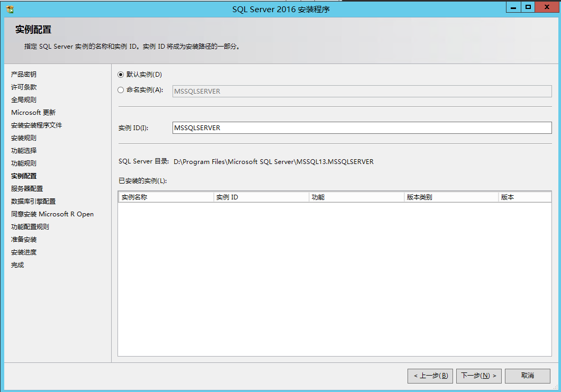Click the 版本类别 column header
Viewport: 561px width, 392px height.
[x=451, y=197]
